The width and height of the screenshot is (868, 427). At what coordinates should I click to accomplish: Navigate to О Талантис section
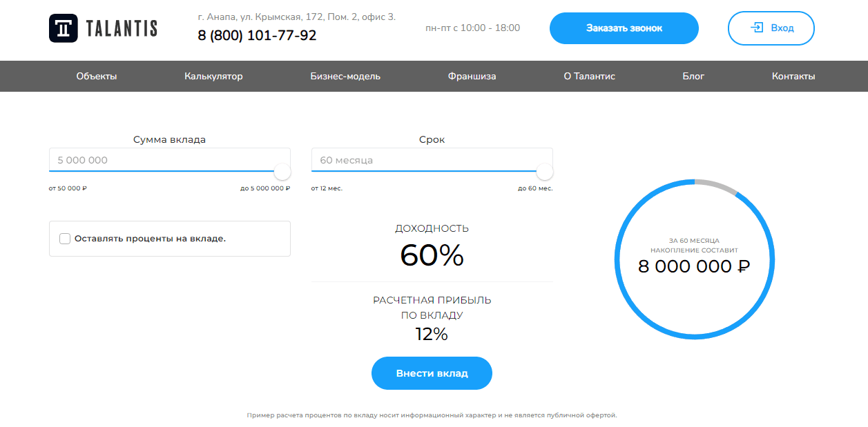[x=590, y=76]
